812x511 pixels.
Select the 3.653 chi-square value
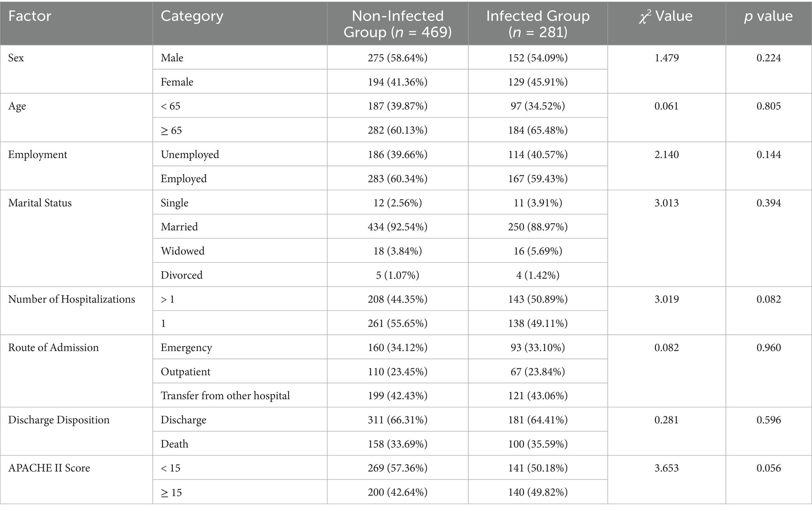[666, 468]
